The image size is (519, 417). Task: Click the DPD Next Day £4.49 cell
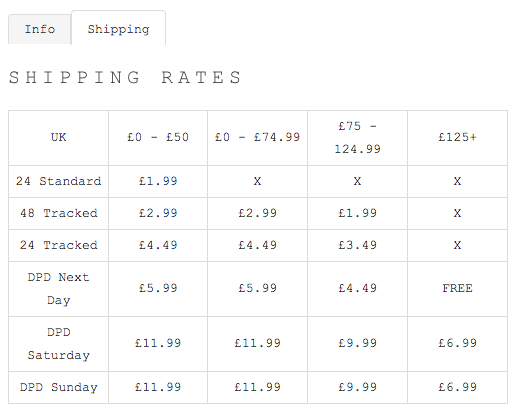pos(357,289)
